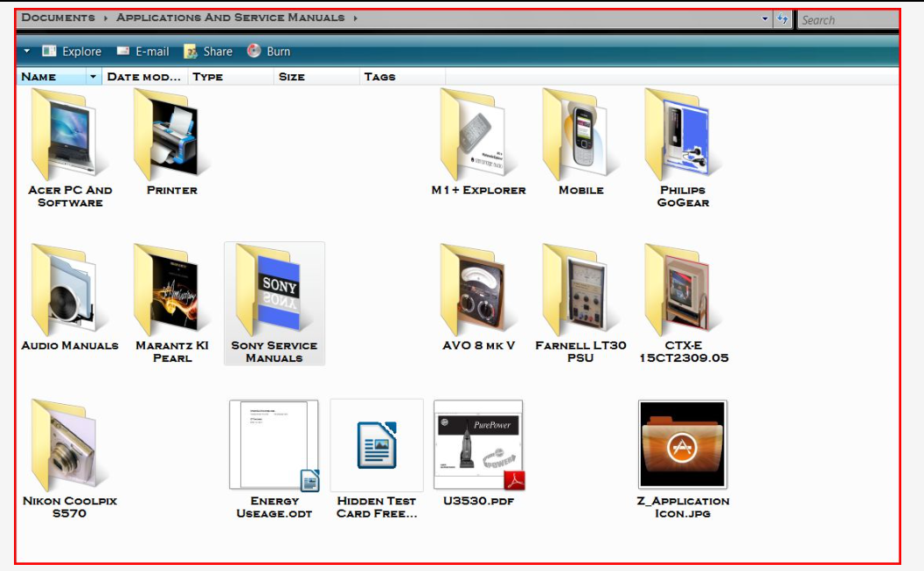This screenshot has height=571, width=924.
Task: Click Documents in the address breadcrumb
Action: pyautogui.click(x=58, y=17)
